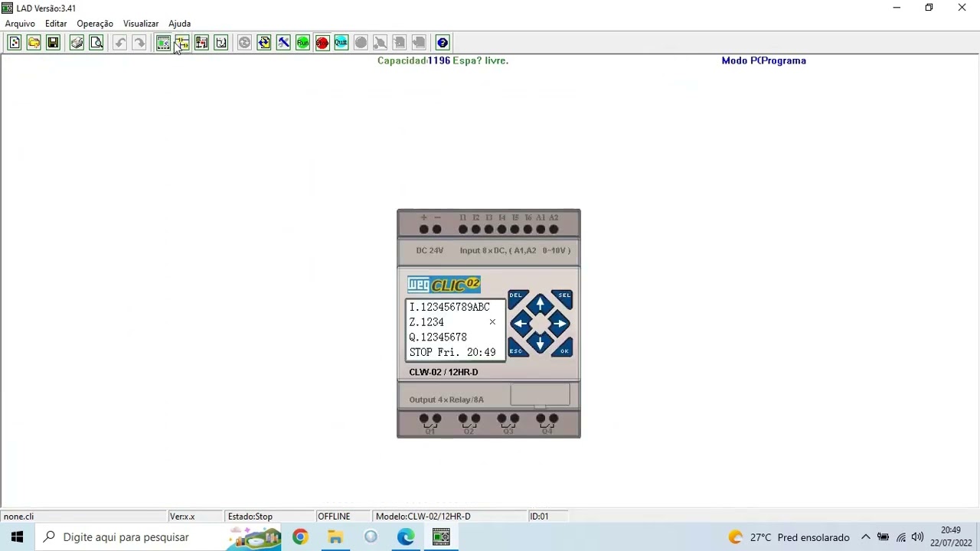Screen dimensions: 980x551
Task: Open an existing file from toolbar
Action: pyautogui.click(x=34, y=43)
